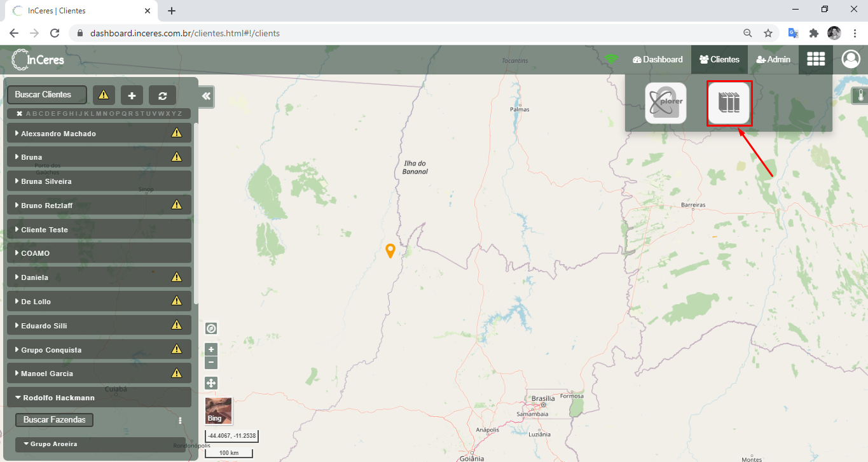Zoom in the map with plus button

pyautogui.click(x=212, y=349)
